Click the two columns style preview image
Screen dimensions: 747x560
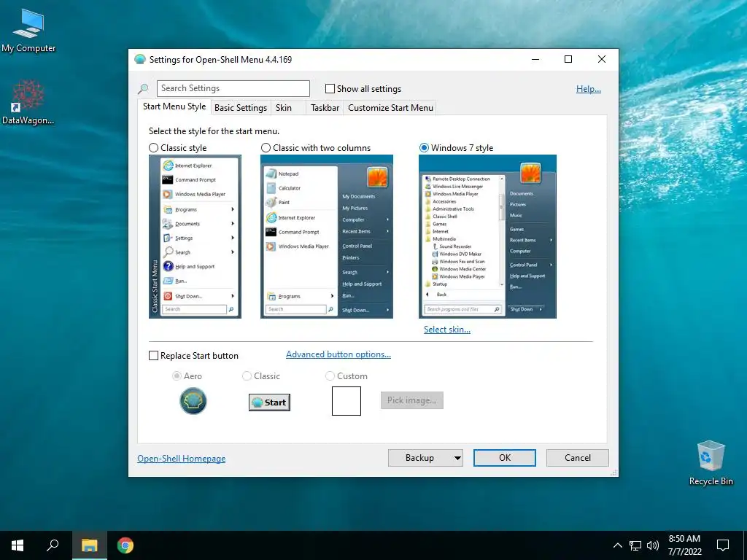[327, 237]
